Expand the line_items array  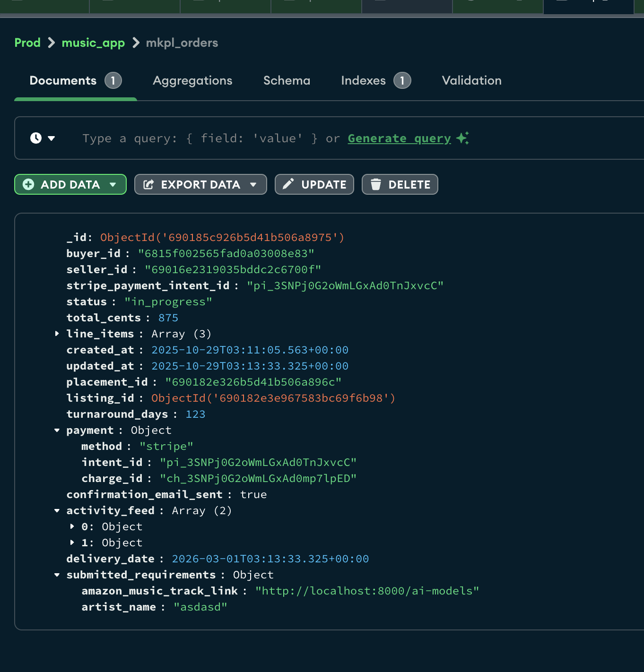click(57, 334)
